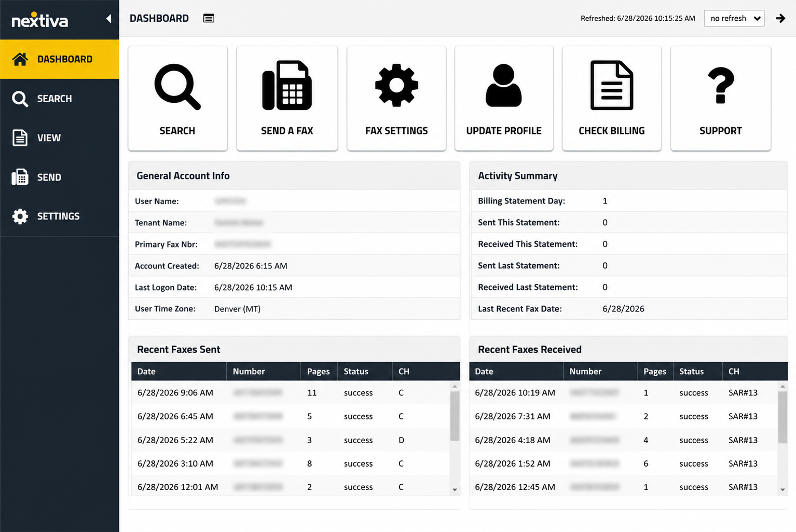The image size is (796, 532).
Task: Open Settings from the sidebar menu
Action: (60, 216)
